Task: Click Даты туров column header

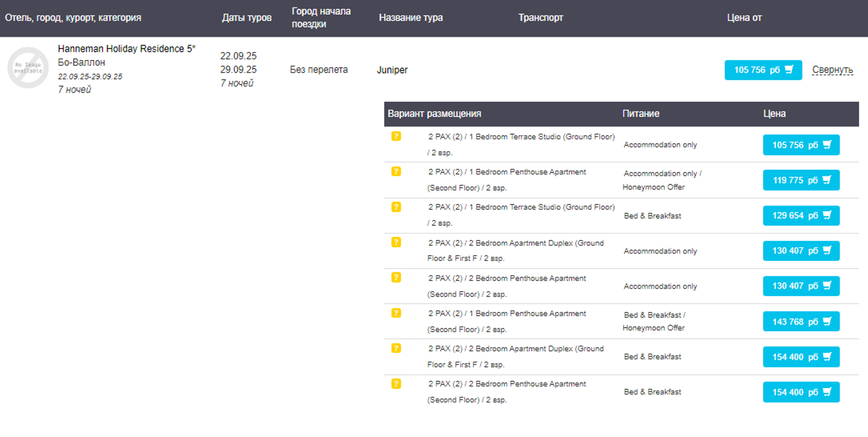Action: pos(247,18)
